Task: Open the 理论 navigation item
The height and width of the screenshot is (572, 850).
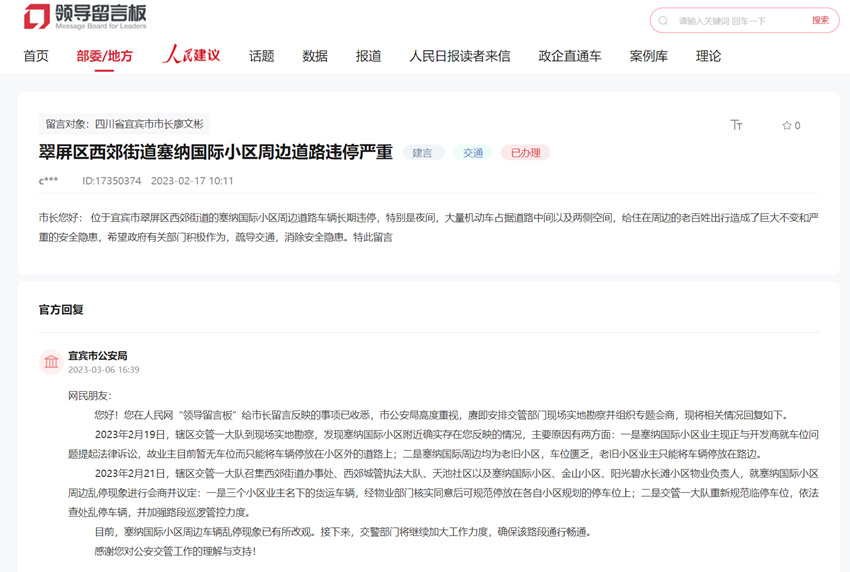Action: pyautogui.click(x=708, y=56)
